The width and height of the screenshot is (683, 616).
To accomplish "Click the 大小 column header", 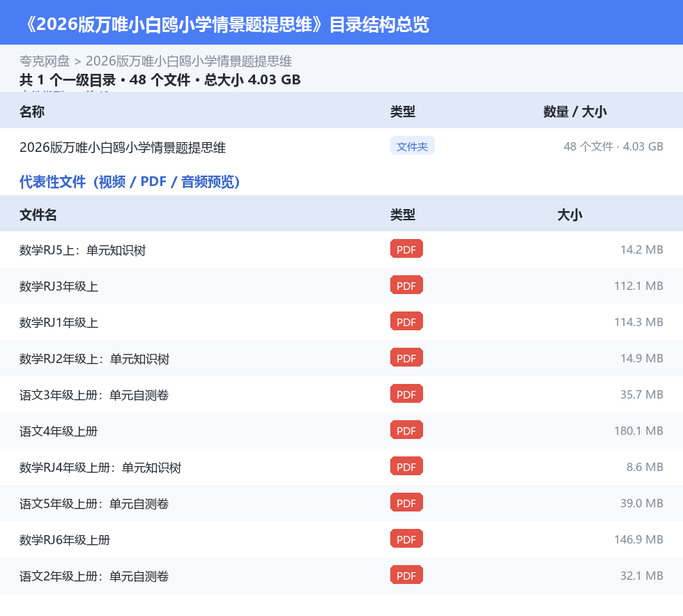I will point(570,215).
